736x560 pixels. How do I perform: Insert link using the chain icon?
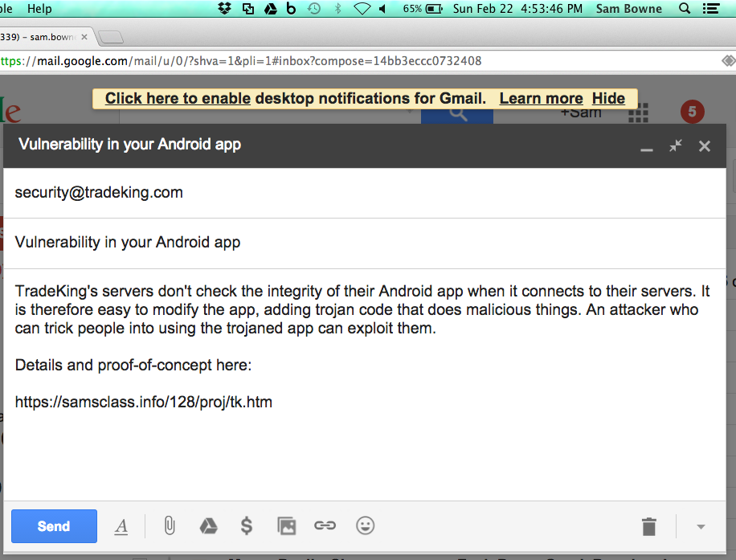(x=325, y=525)
